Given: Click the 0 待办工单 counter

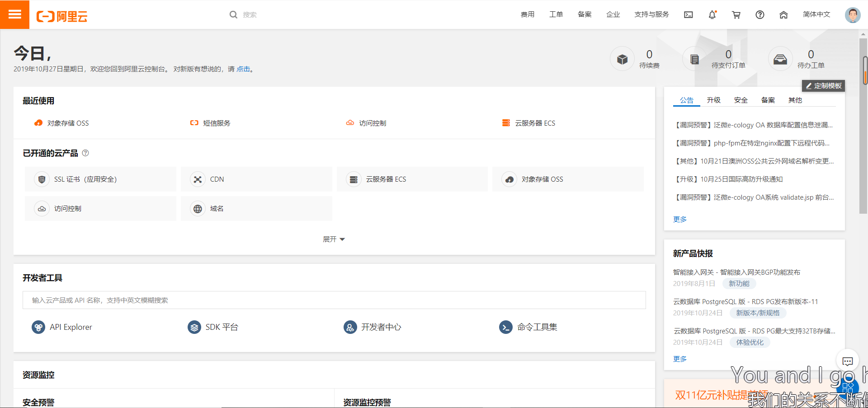Looking at the screenshot, I should (811, 54).
